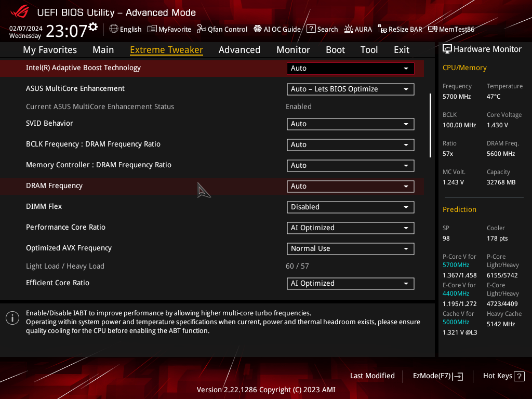
Task: Switch to Boot tab
Action: point(335,50)
